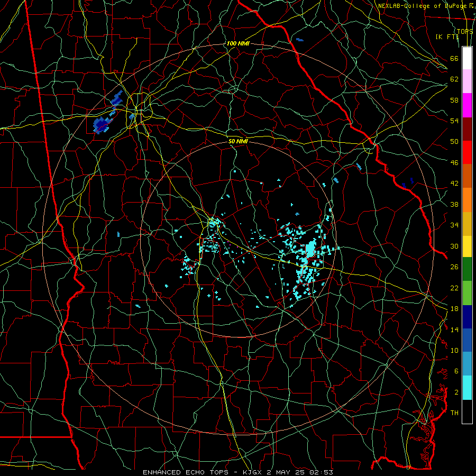Pick the yellow legend swatch
Image resolution: width=476 pixels, height=476 pixels.
tap(467, 246)
